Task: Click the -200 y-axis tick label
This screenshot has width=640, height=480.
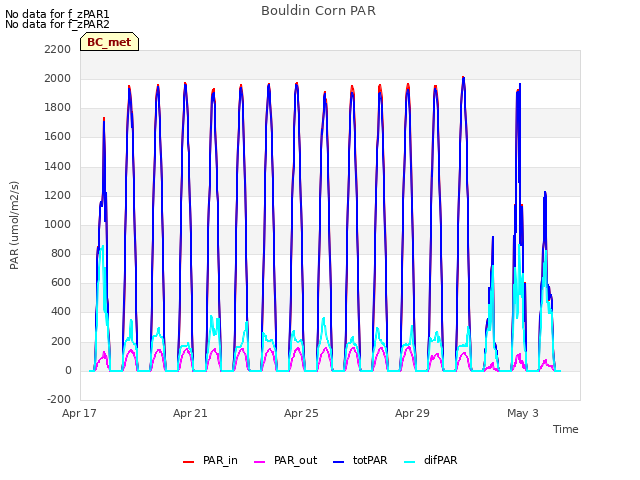Action: [x=59, y=399]
